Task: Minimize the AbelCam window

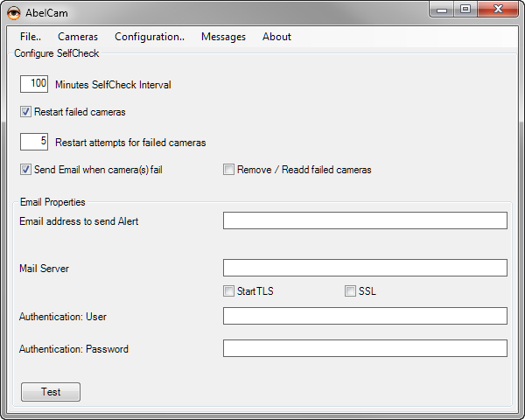Action: [x=443, y=10]
